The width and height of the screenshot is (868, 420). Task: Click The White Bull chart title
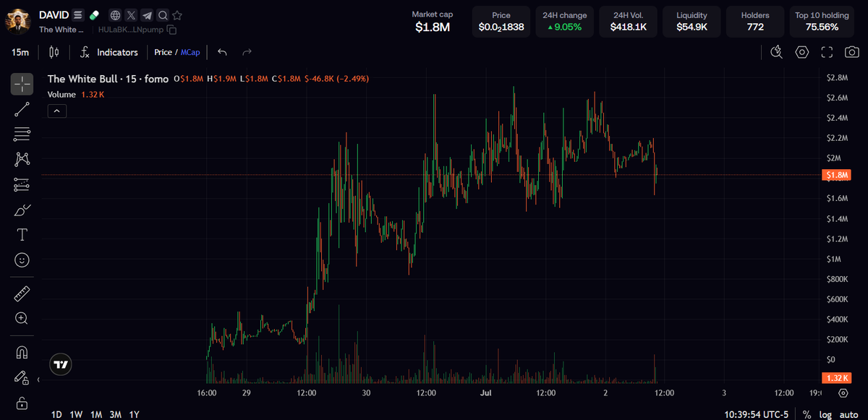point(108,79)
